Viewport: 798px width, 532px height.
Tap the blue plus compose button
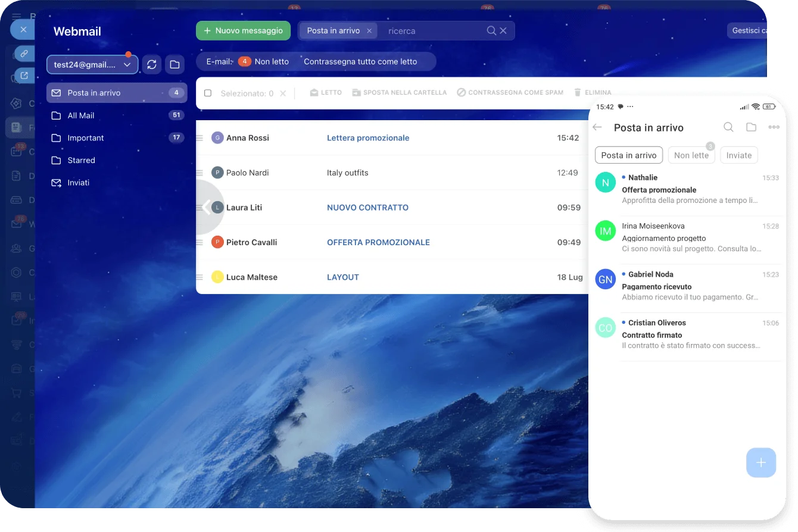coord(761,462)
